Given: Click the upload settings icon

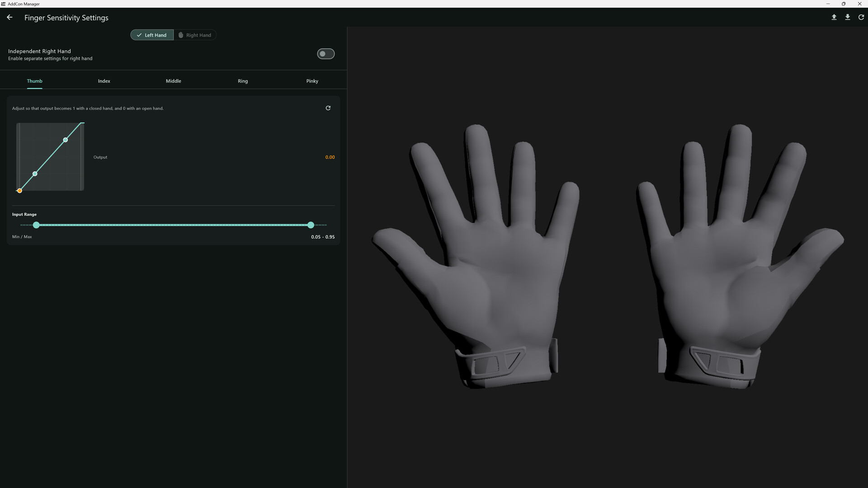Looking at the screenshot, I should pos(834,17).
